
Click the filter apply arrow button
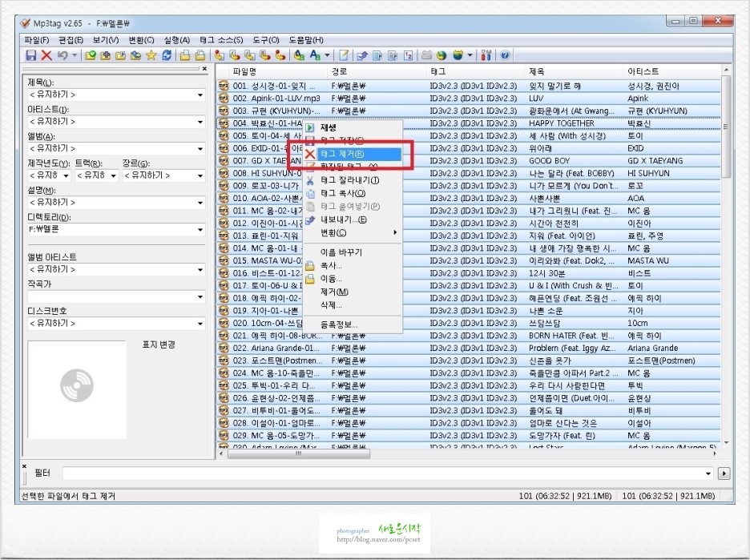(x=724, y=473)
